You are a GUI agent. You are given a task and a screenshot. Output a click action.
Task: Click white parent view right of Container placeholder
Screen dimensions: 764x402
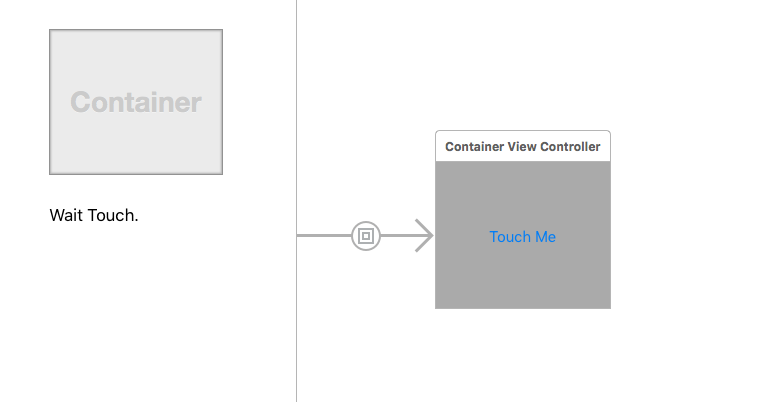[259, 102]
